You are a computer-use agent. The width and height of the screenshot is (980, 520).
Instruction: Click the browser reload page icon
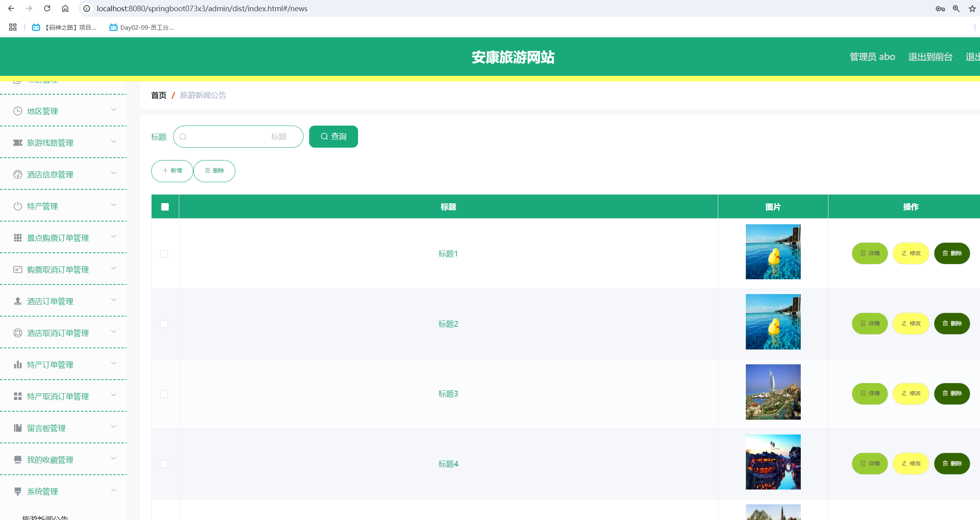(x=47, y=8)
